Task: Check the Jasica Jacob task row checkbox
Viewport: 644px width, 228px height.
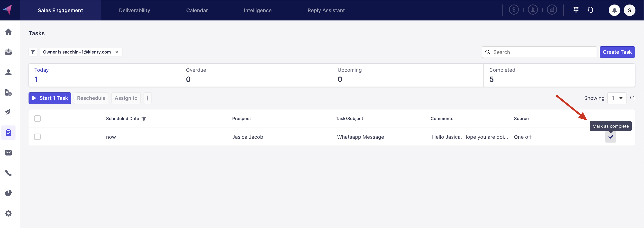Action: point(38,137)
